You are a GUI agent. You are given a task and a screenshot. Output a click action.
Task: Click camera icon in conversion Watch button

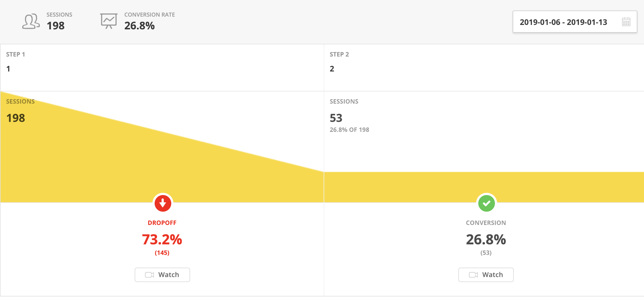click(x=473, y=275)
